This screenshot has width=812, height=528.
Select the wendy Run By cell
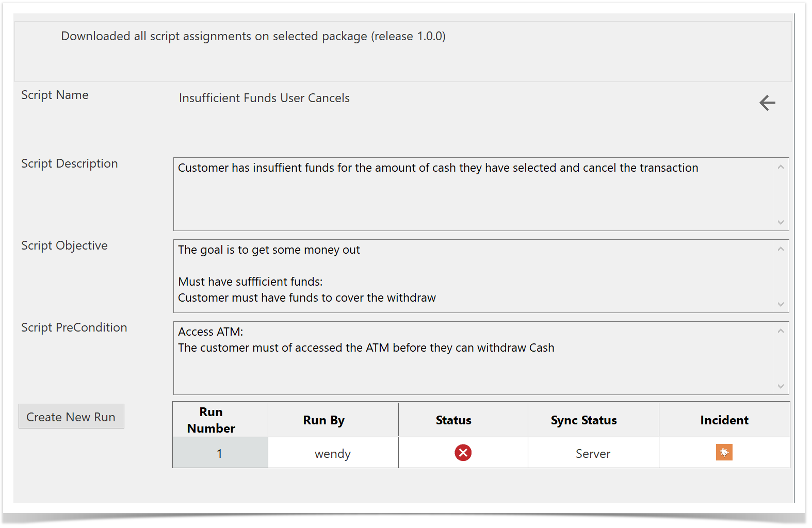(333, 453)
